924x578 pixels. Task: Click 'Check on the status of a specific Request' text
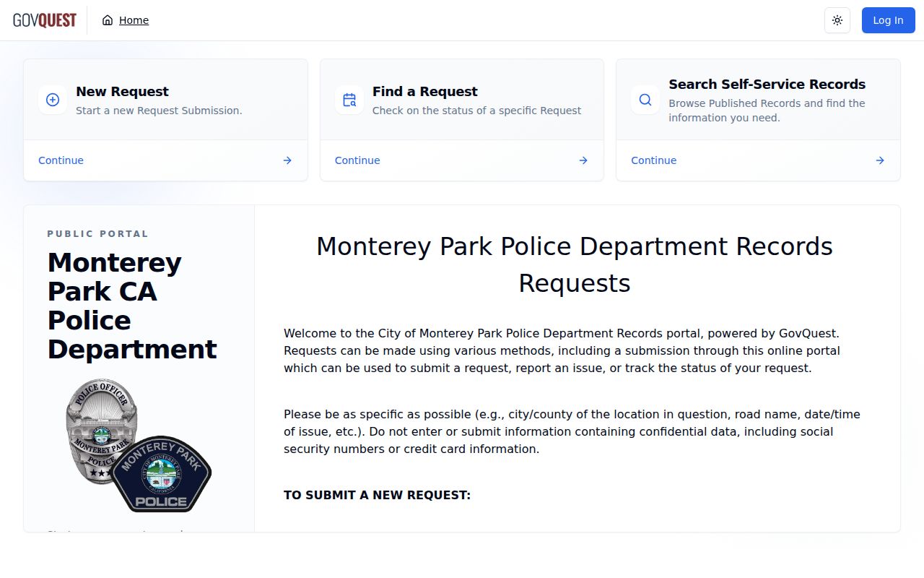[x=476, y=111]
